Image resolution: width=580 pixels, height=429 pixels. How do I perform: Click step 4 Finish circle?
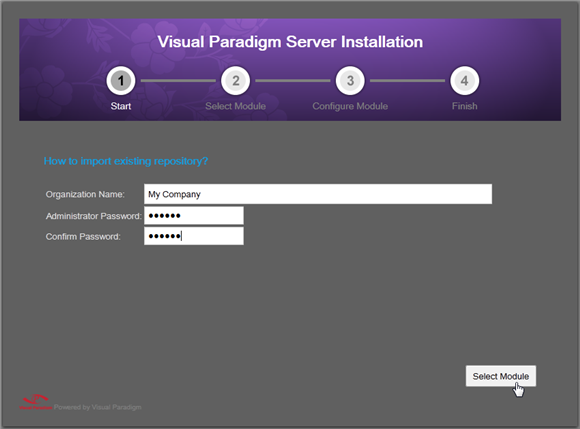(465, 81)
